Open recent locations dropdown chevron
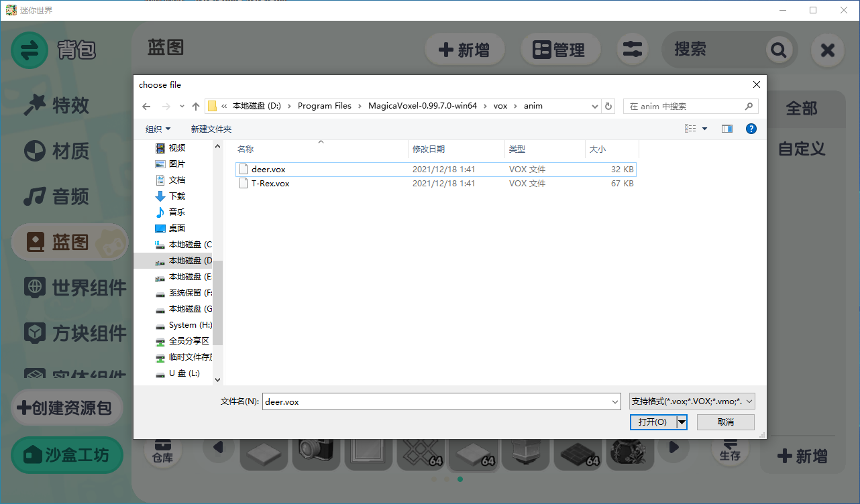Screen dimensions: 860x504 click(x=182, y=106)
